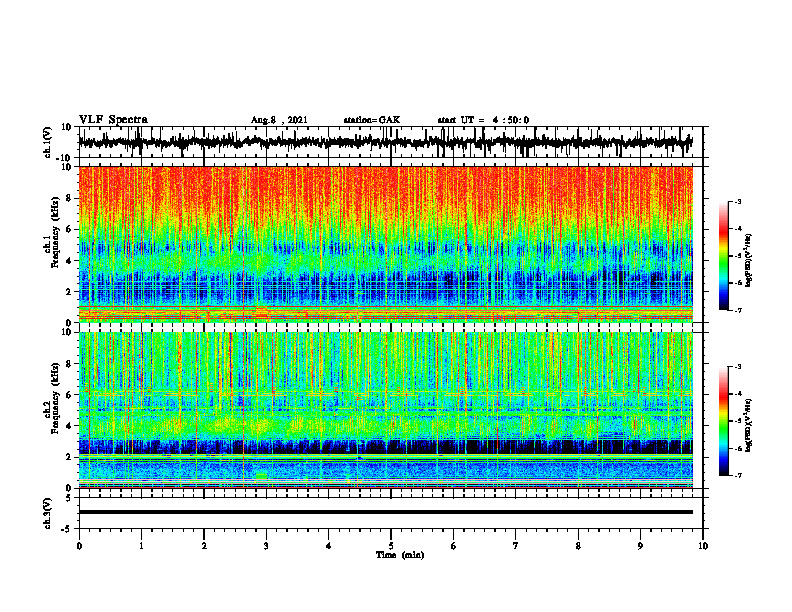Click the 4 minute time axis tick
Image resolution: width=792 pixels, height=612 pixels.
[x=329, y=546]
